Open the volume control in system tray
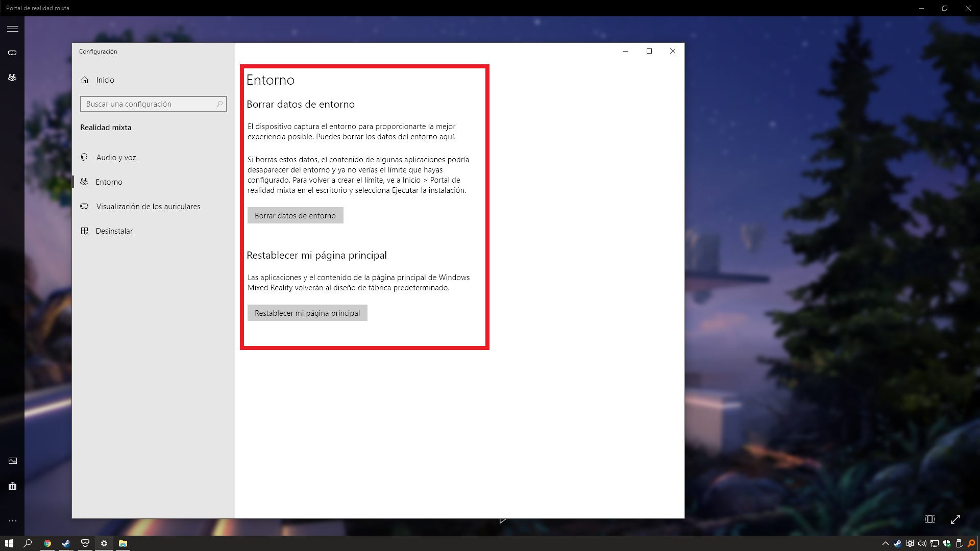The image size is (980, 551). (x=922, y=544)
